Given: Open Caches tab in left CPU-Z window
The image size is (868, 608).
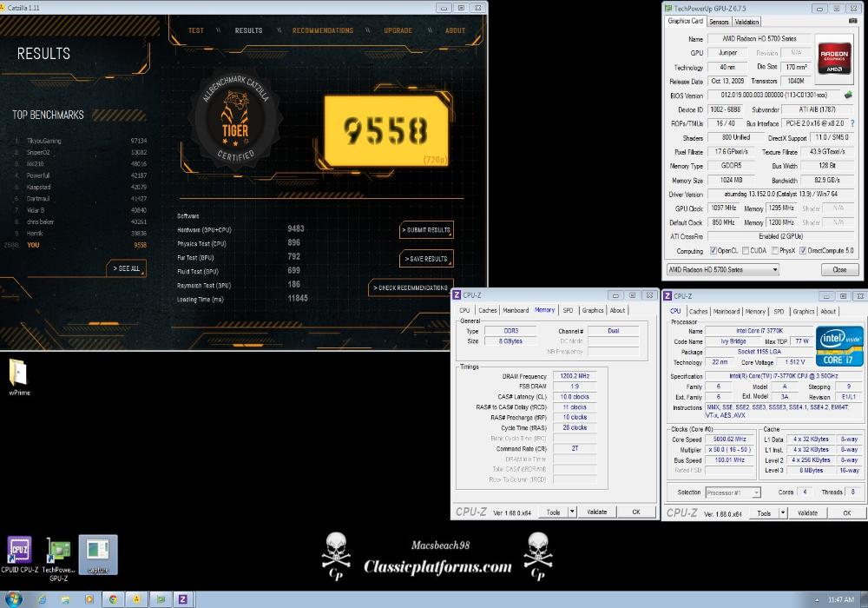Looking at the screenshot, I should tap(487, 311).
